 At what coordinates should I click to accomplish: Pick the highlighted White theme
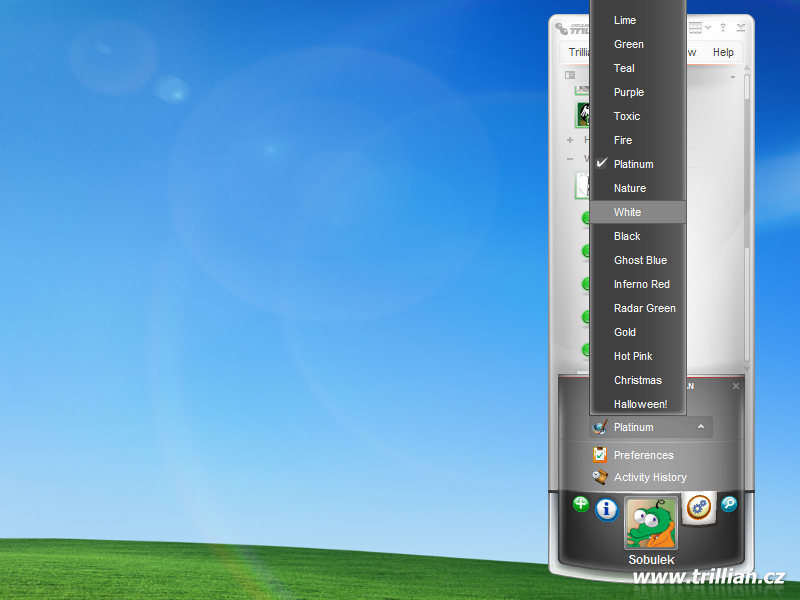pos(637,212)
